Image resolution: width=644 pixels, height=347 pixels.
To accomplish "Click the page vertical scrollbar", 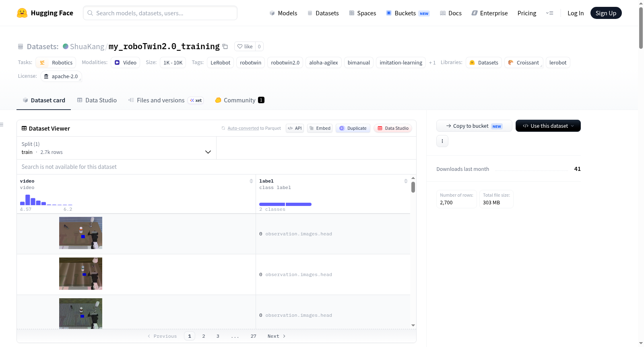I will click(x=641, y=28).
